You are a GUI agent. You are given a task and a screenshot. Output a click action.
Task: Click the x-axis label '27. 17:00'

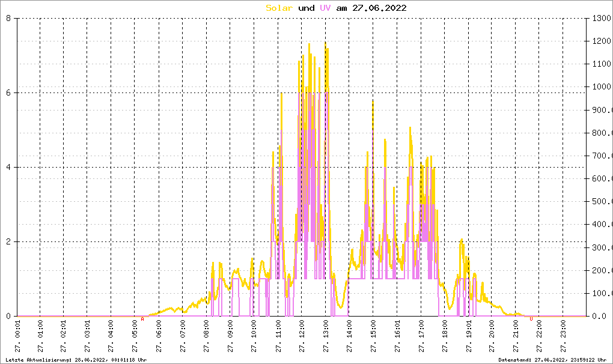(x=421, y=336)
